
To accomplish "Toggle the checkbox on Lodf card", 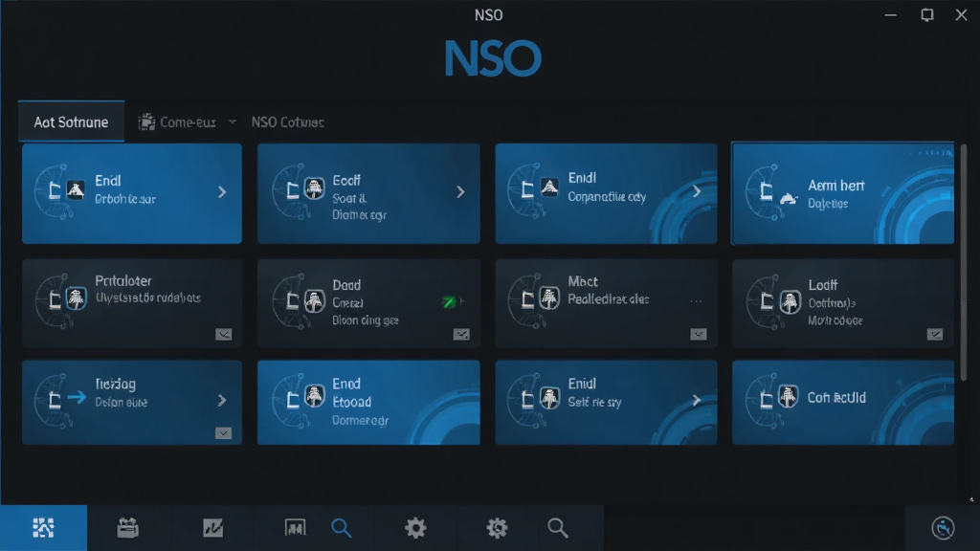I will pos(935,335).
